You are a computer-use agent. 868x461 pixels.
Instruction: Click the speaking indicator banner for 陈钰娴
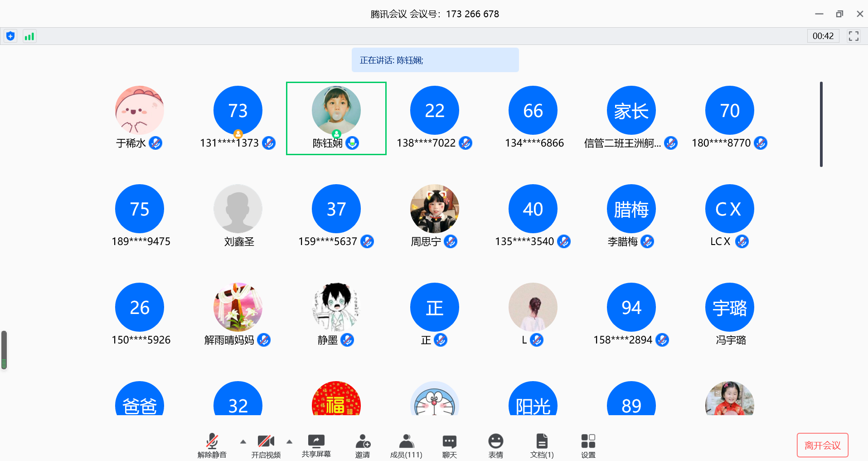pyautogui.click(x=435, y=60)
